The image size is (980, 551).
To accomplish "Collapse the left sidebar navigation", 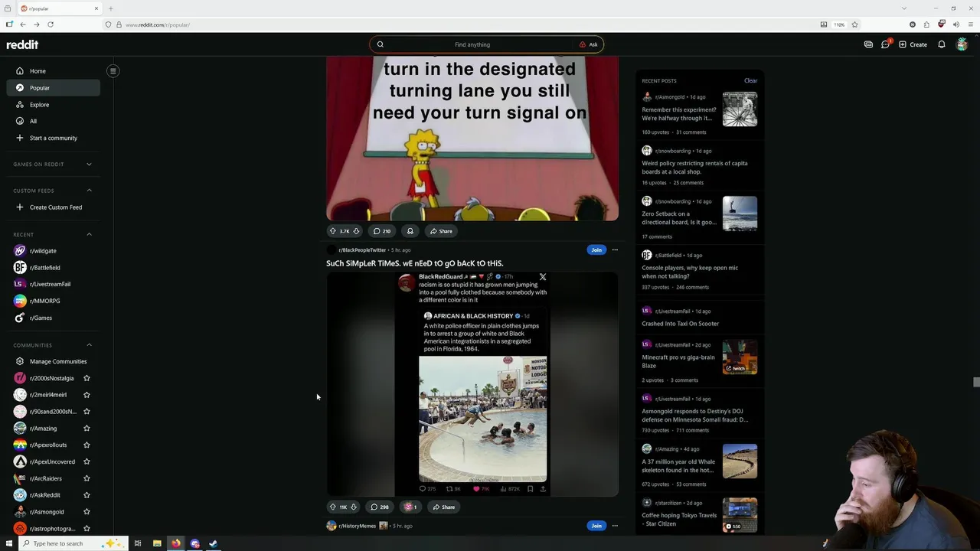I will (x=113, y=71).
